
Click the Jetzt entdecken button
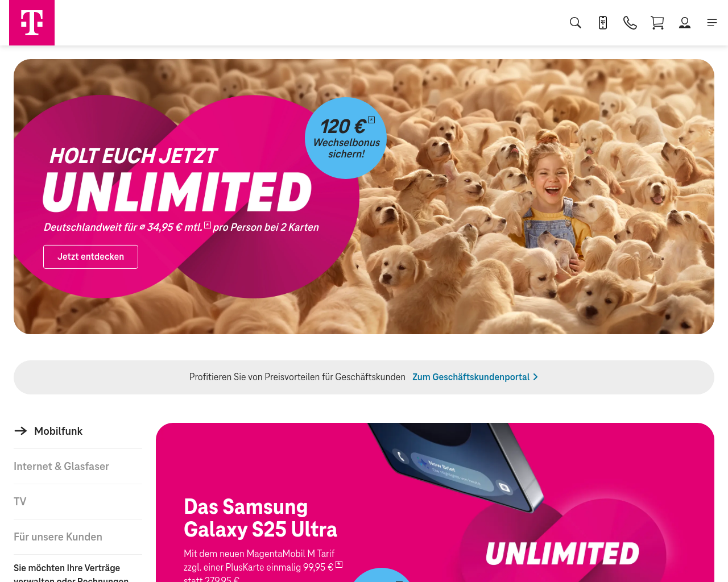click(x=90, y=257)
